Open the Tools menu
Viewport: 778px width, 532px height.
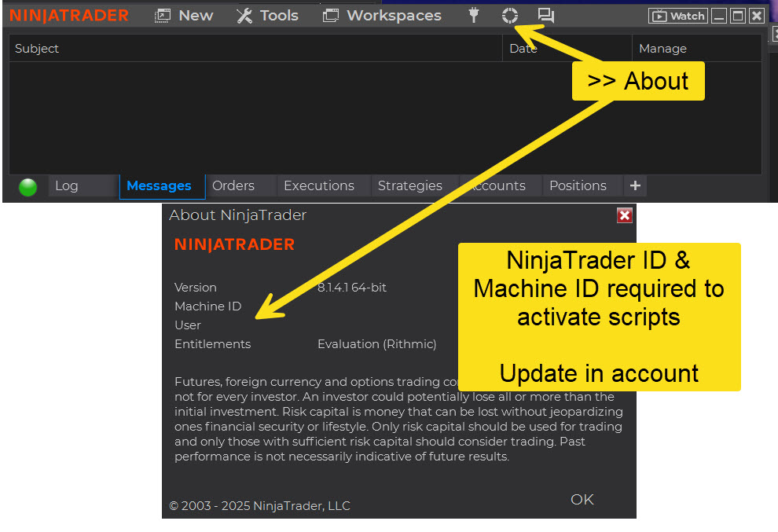267,15
